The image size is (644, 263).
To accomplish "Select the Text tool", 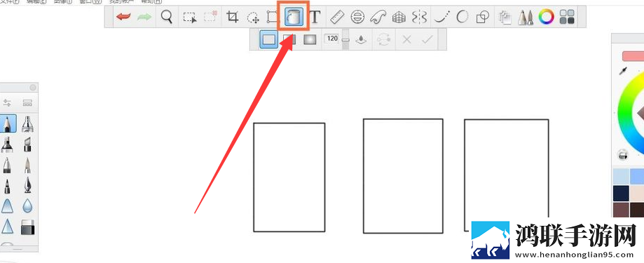I will (315, 17).
